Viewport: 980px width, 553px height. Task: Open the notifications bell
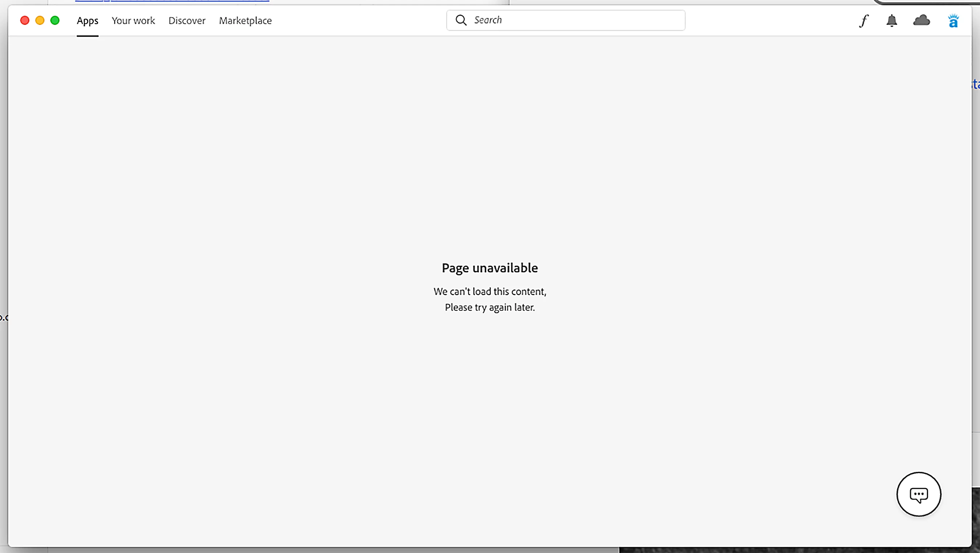tap(891, 21)
